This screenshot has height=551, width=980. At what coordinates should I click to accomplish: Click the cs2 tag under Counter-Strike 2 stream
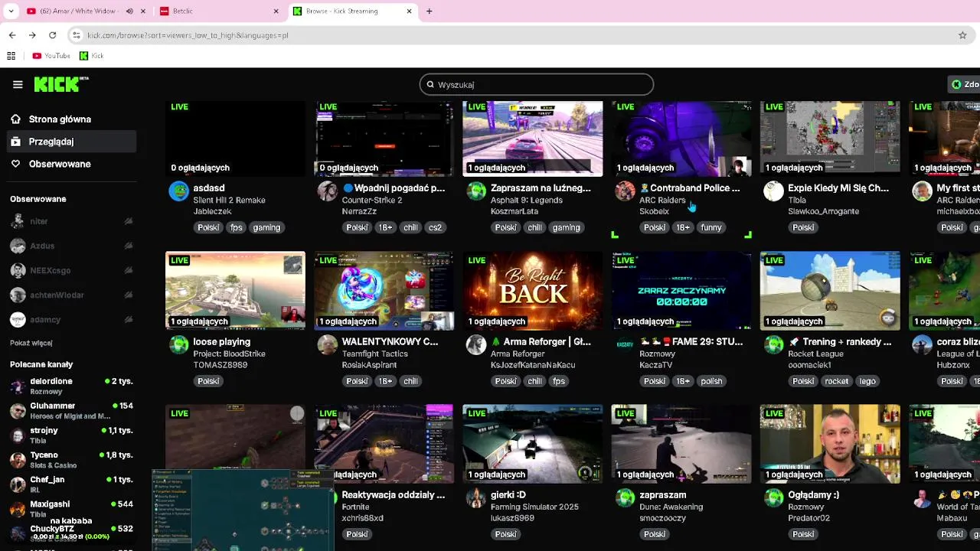pos(435,227)
